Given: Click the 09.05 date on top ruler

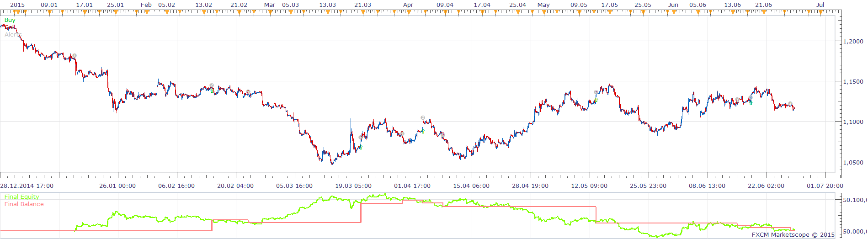Looking at the screenshot, I should pos(579,5).
